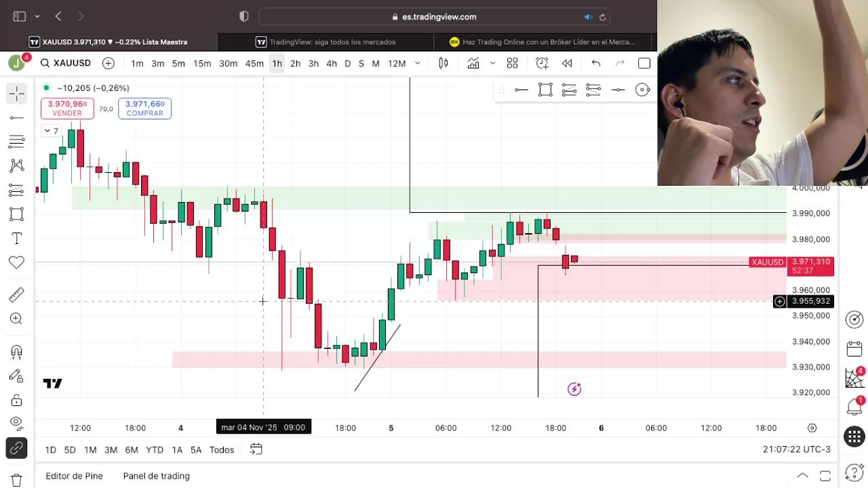This screenshot has width=868, height=488.
Task: Start bar replay mode
Action: [x=567, y=64]
